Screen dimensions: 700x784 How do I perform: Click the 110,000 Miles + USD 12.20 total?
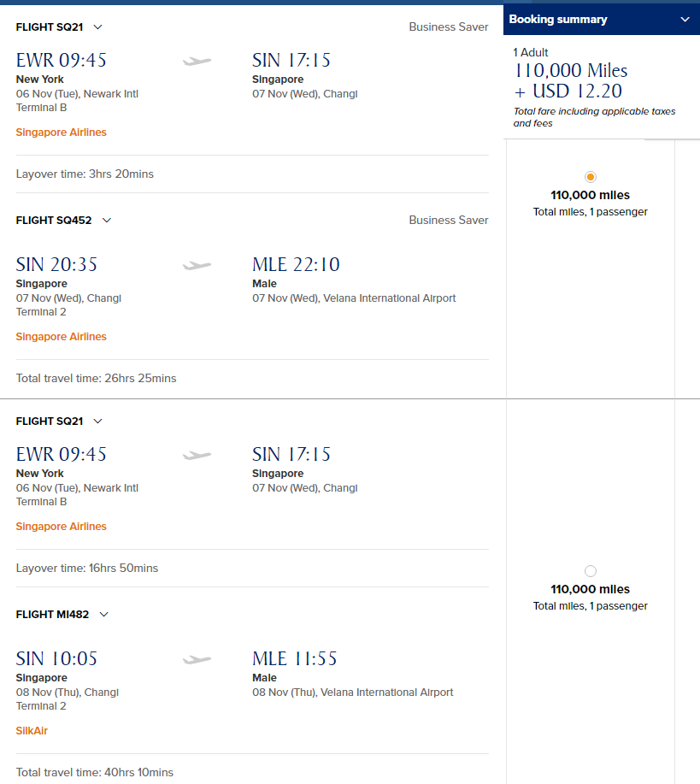(571, 80)
